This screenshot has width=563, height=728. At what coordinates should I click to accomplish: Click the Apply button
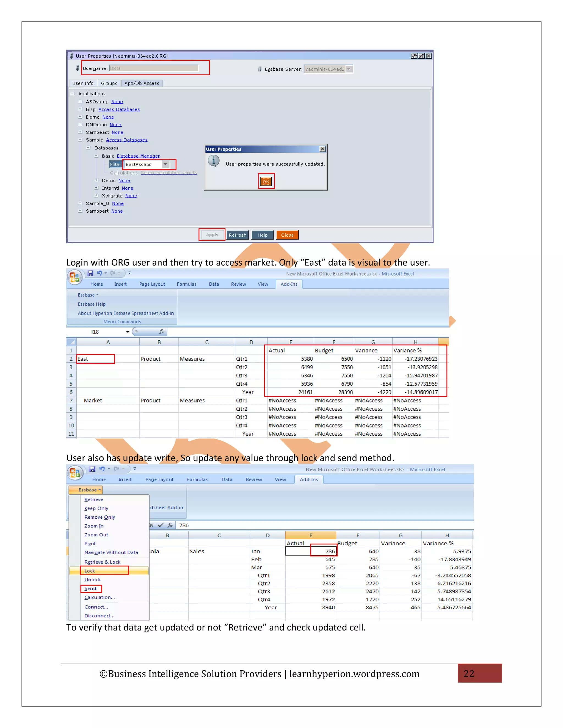click(x=212, y=235)
